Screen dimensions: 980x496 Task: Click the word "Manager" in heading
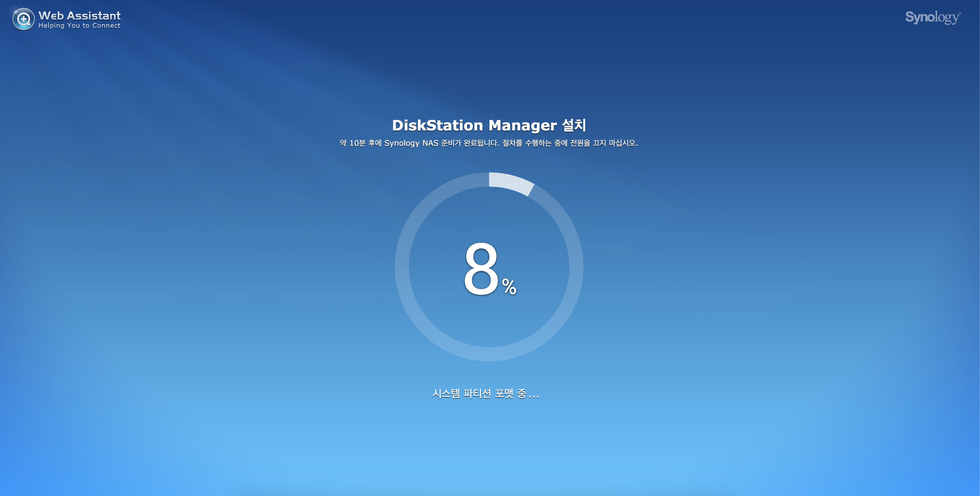pos(522,125)
